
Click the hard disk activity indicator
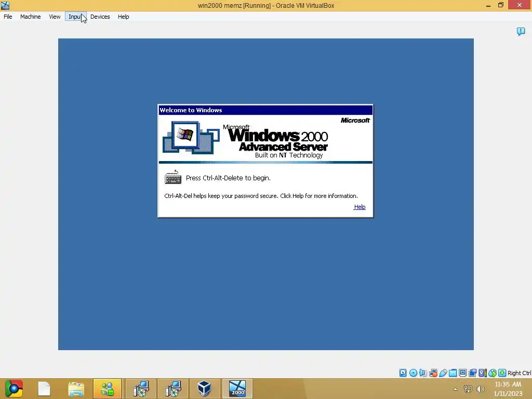pyautogui.click(x=403, y=373)
